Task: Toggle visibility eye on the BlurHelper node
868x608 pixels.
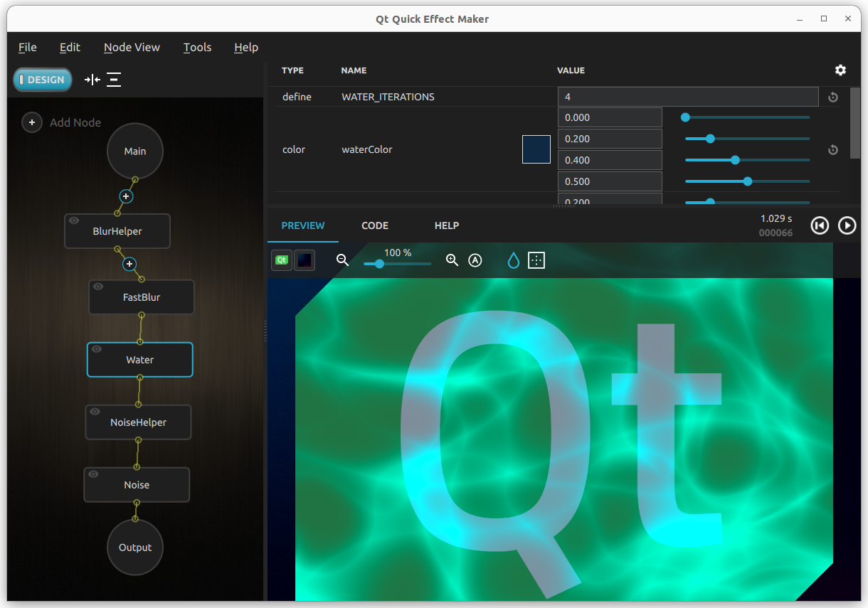Action: 74,221
